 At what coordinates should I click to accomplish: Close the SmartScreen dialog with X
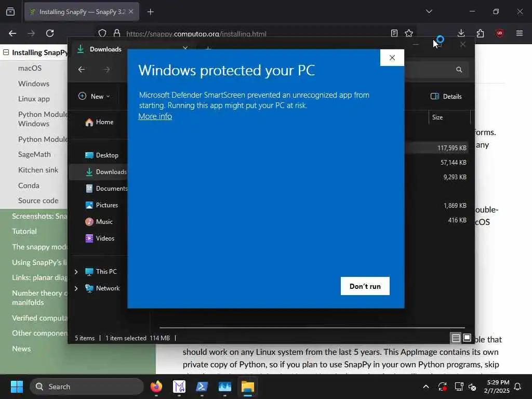(x=392, y=58)
